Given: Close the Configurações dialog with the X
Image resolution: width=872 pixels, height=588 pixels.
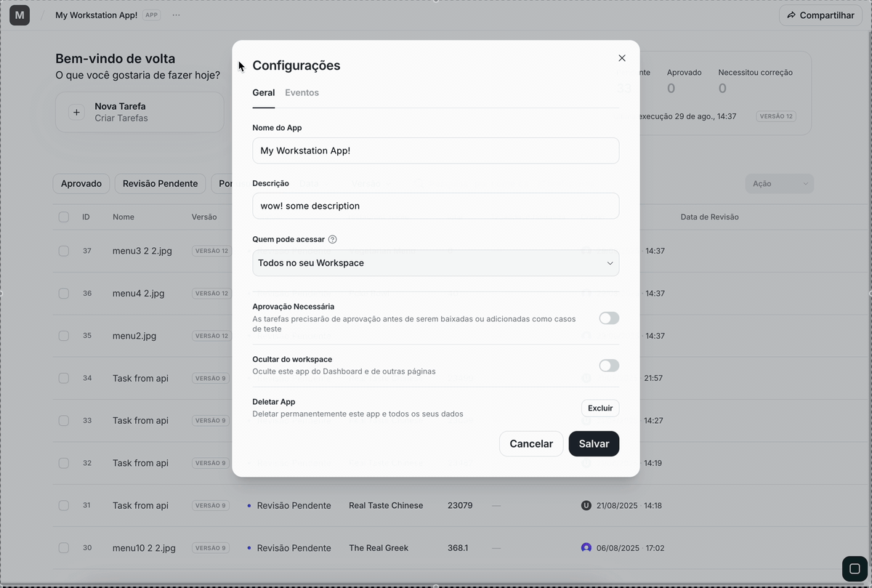Looking at the screenshot, I should [x=622, y=57].
